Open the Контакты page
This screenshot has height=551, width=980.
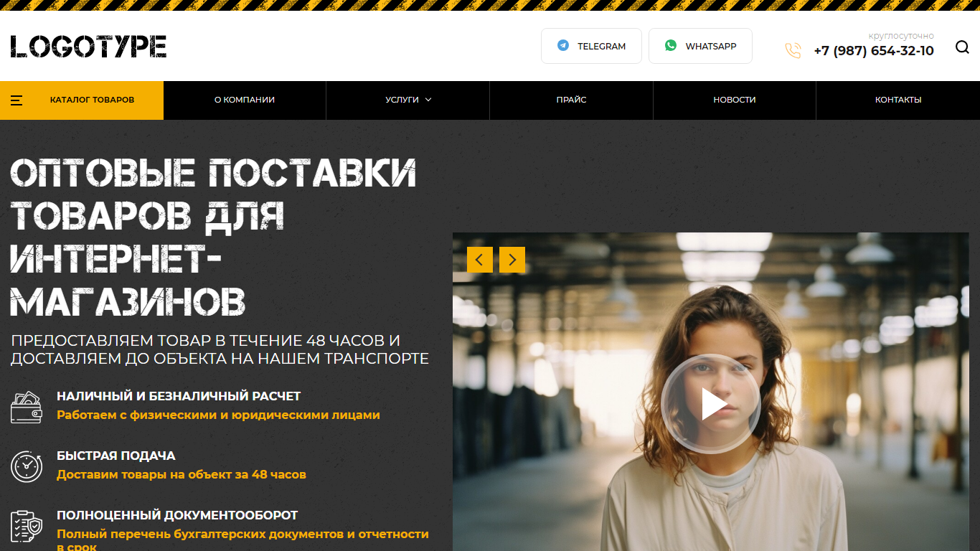898,100
